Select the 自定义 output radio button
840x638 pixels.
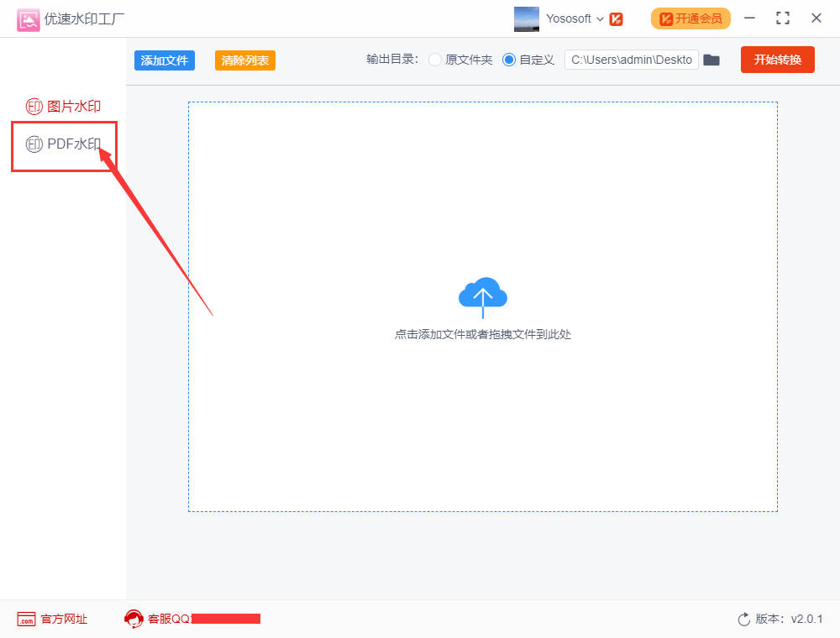[x=508, y=60]
